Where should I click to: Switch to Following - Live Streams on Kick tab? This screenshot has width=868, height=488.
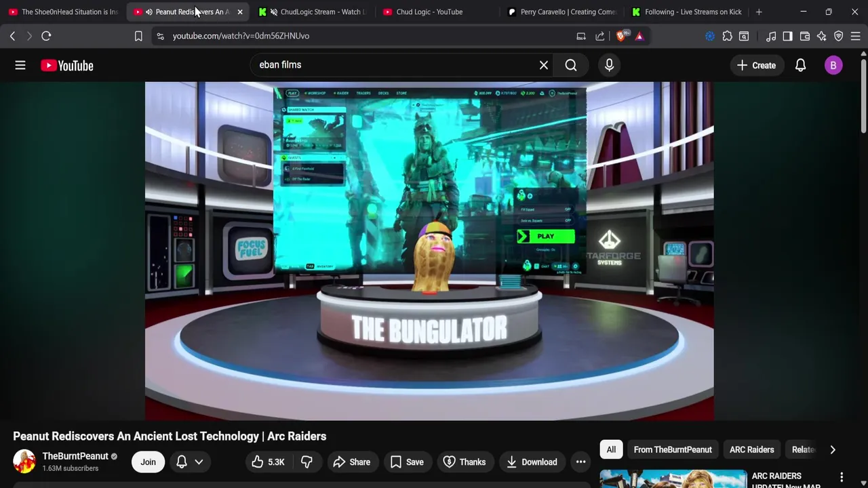686,12
